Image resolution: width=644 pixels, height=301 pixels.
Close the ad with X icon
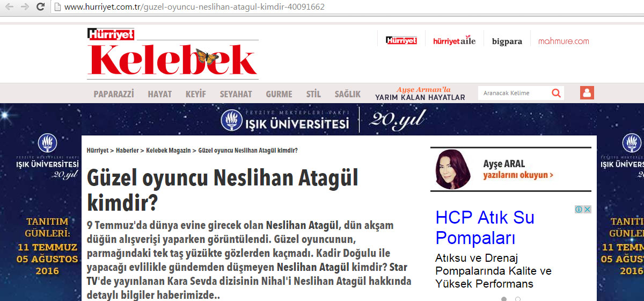pyautogui.click(x=588, y=210)
